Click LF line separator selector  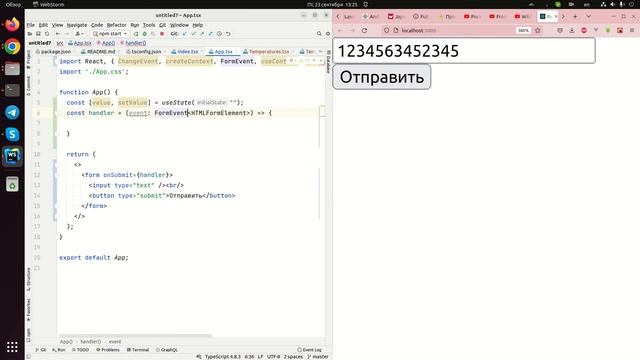260,357
